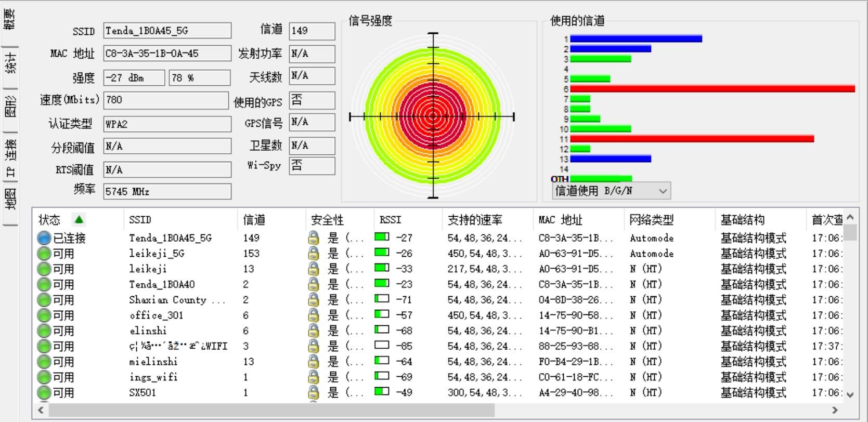The height and width of the screenshot is (422, 868).
Task: Open the 信道使用 B/G/N dropdown
Action: point(611,191)
